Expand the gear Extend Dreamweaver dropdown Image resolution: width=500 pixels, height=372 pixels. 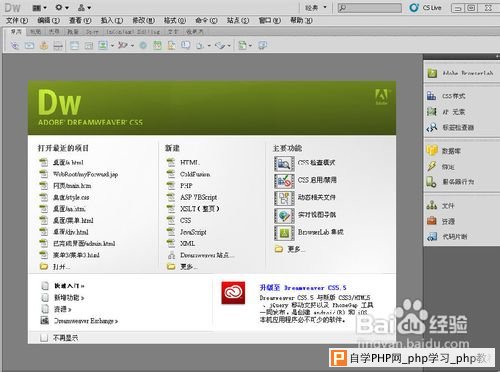click(x=62, y=7)
